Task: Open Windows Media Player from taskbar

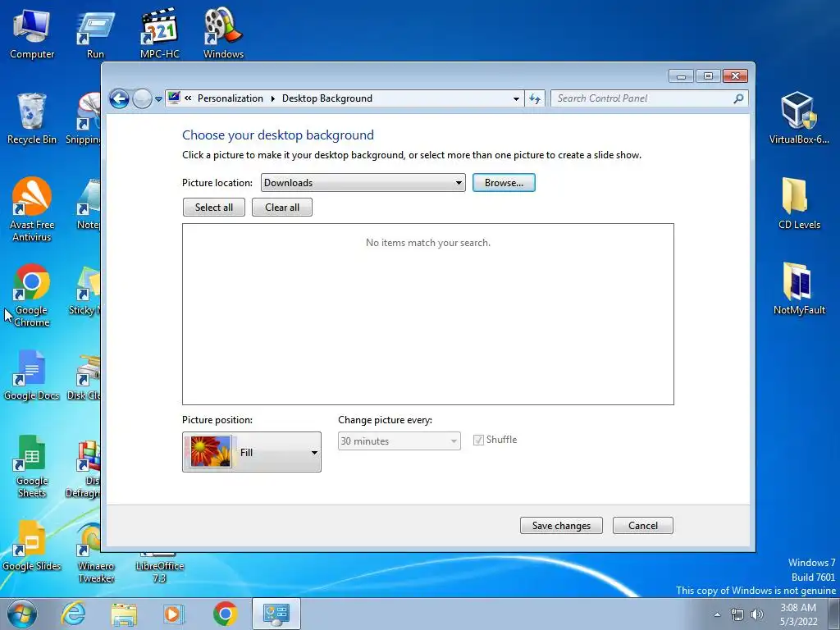Action: point(174,614)
